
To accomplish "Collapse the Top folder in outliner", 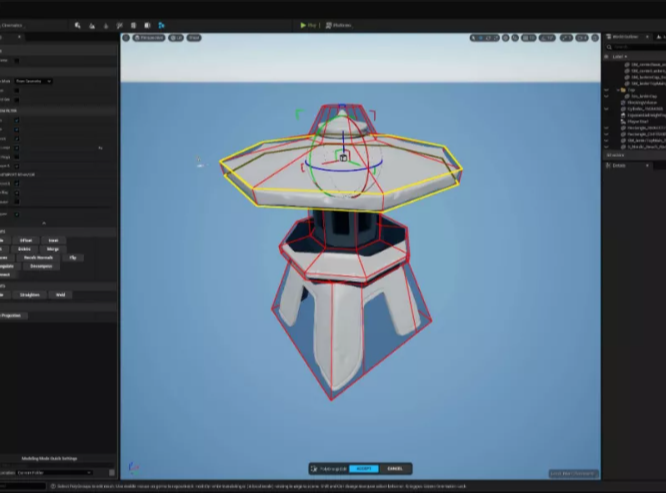I will pyautogui.click(x=618, y=90).
